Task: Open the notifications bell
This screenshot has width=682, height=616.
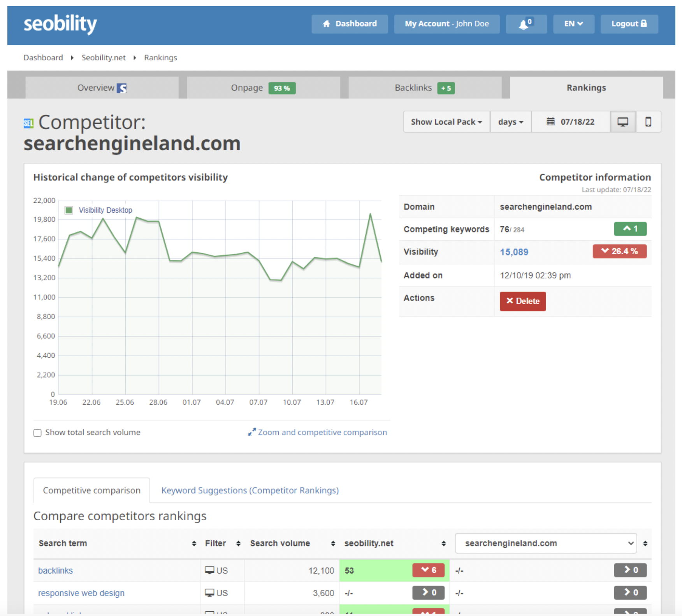Action: 526,24
